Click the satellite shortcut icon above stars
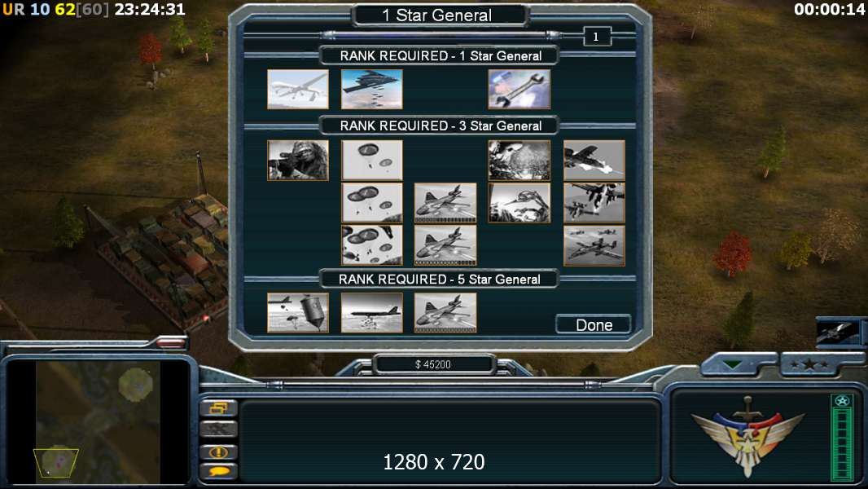This screenshot has height=489, width=868. pyautogui.click(x=838, y=333)
